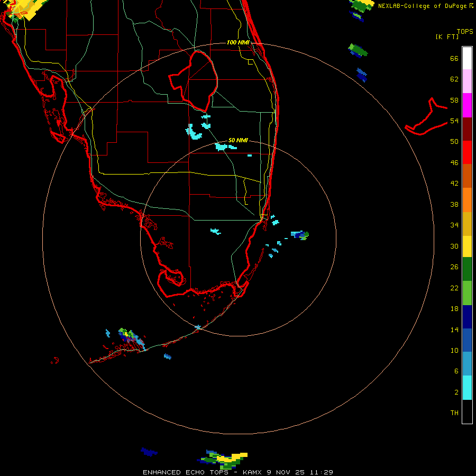Screen dimensions: 476x476
Task: Click the white swatch in the tops legend
Action: 467,58
